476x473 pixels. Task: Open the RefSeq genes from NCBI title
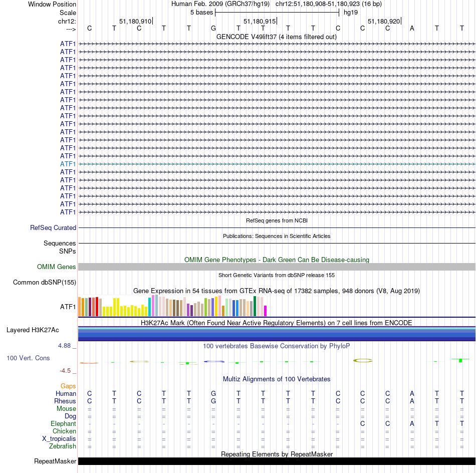tap(277, 220)
